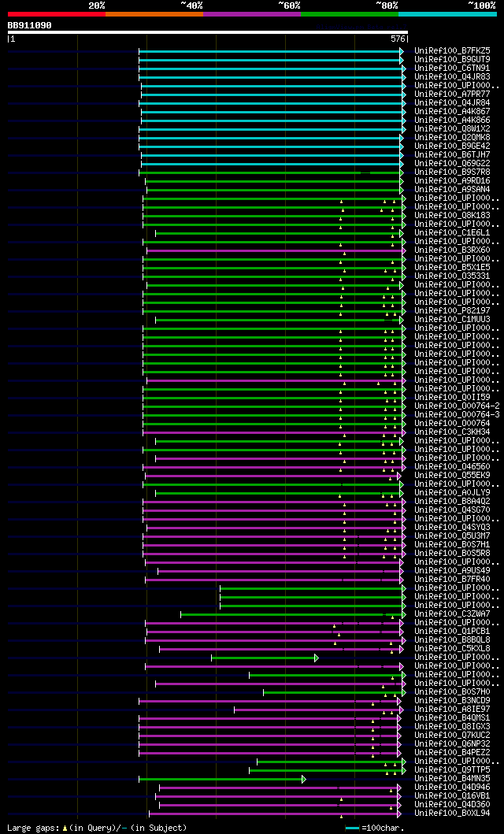Select hit UniRef100_C3ZWA7

click(x=453, y=614)
